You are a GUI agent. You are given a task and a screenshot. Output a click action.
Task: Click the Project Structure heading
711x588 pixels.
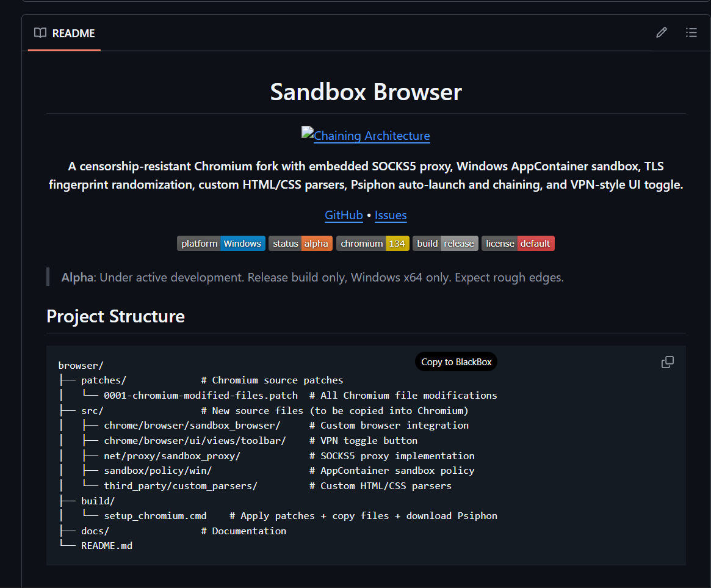point(115,316)
